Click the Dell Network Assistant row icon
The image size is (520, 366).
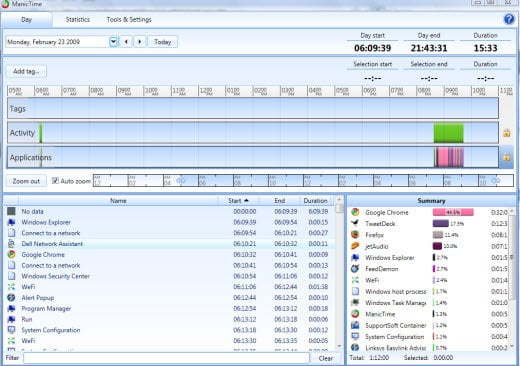point(11,244)
